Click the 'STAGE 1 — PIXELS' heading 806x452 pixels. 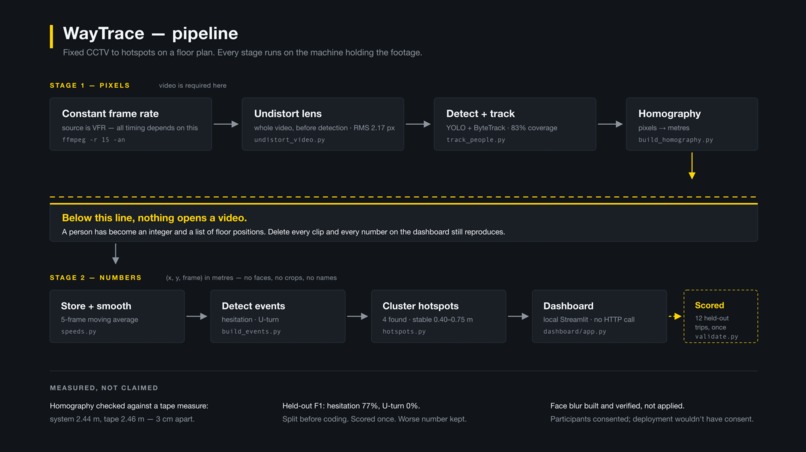[89, 85]
